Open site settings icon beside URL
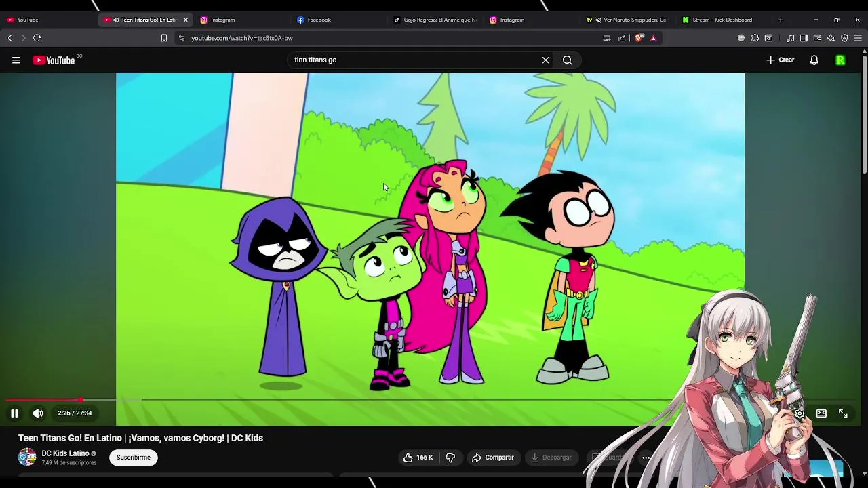This screenshot has height=488, width=868. (181, 38)
